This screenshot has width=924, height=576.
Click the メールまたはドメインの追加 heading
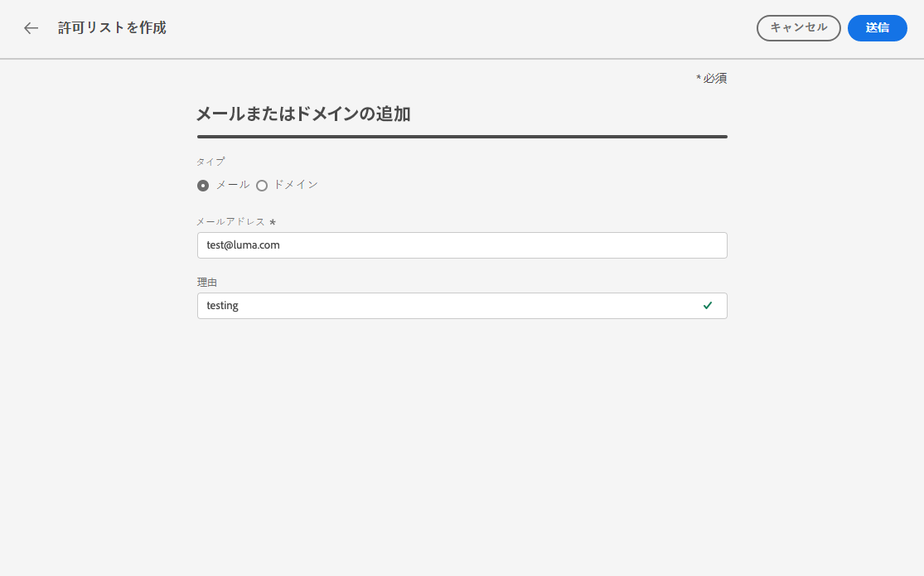(303, 114)
